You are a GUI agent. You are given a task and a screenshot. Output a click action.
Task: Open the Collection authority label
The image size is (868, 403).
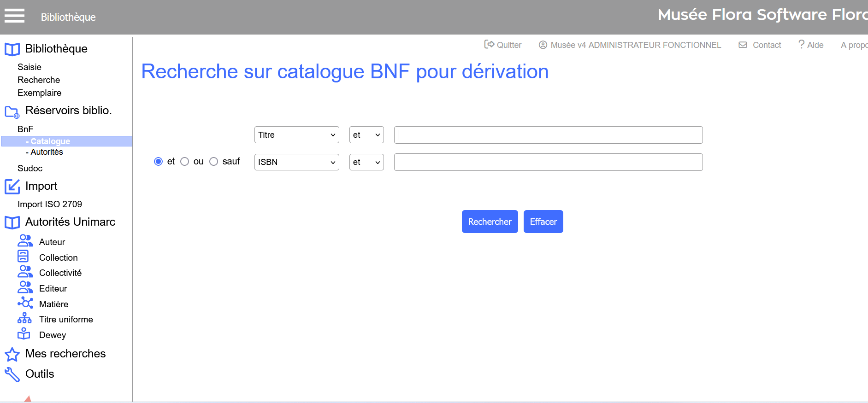click(x=59, y=258)
